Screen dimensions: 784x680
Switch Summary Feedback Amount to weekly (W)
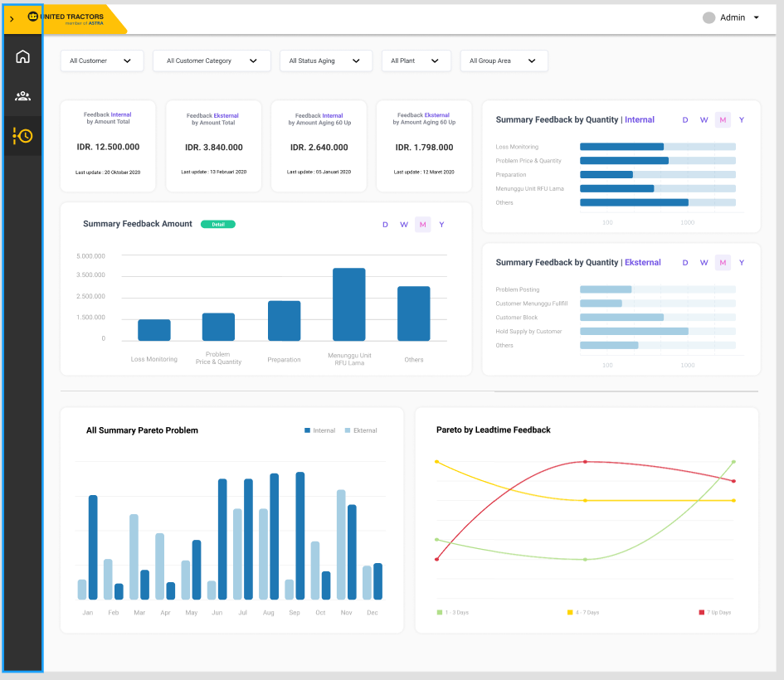(404, 225)
